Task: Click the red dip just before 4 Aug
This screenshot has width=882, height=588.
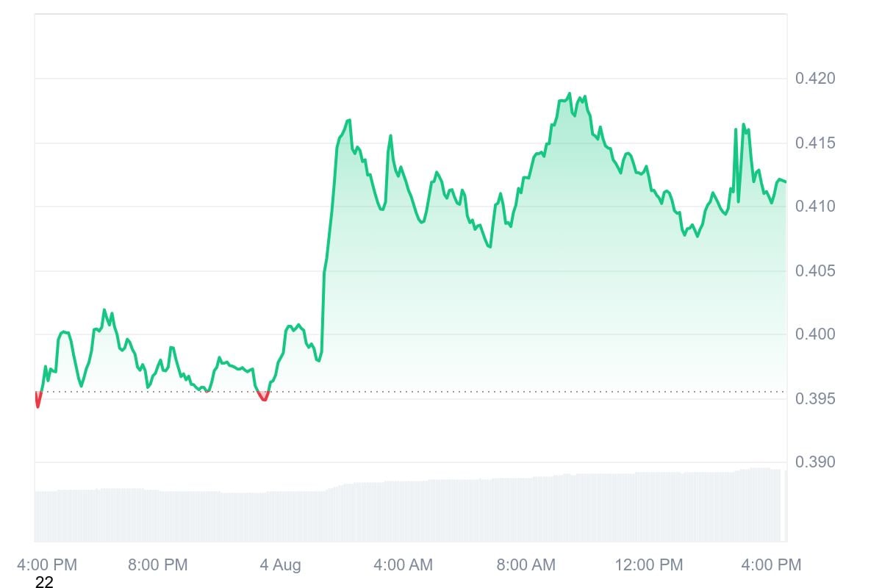Action: [x=263, y=398]
